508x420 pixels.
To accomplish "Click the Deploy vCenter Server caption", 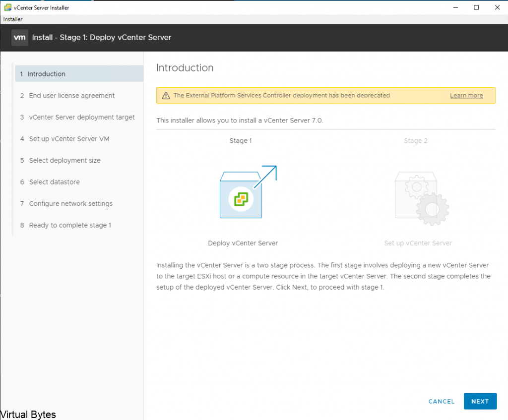I will click(243, 243).
